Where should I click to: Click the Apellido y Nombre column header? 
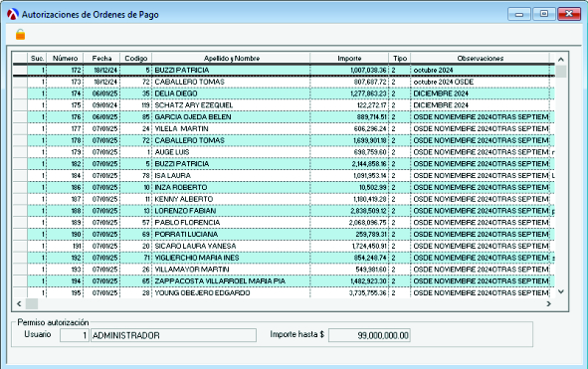(x=231, y=58)
